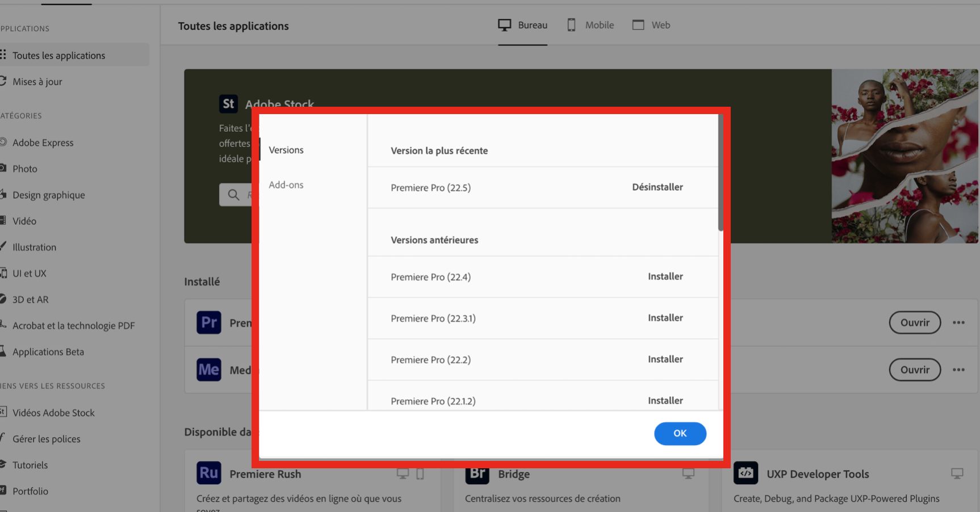Screen dimensions: 980x512
Task: Install Premiere Pro (22.4)
Action: pyautogui.click(x=665, y=276)
